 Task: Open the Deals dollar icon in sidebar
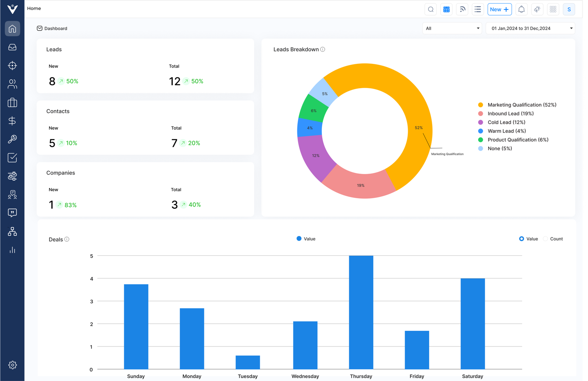pyautogui.click(x=12, y=120)
